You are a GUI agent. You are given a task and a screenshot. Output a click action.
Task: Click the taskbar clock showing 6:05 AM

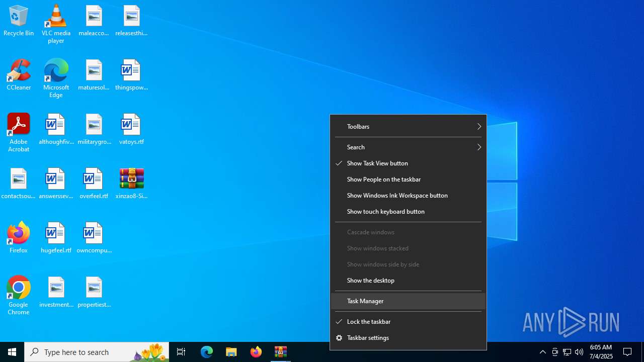(601, 352)
